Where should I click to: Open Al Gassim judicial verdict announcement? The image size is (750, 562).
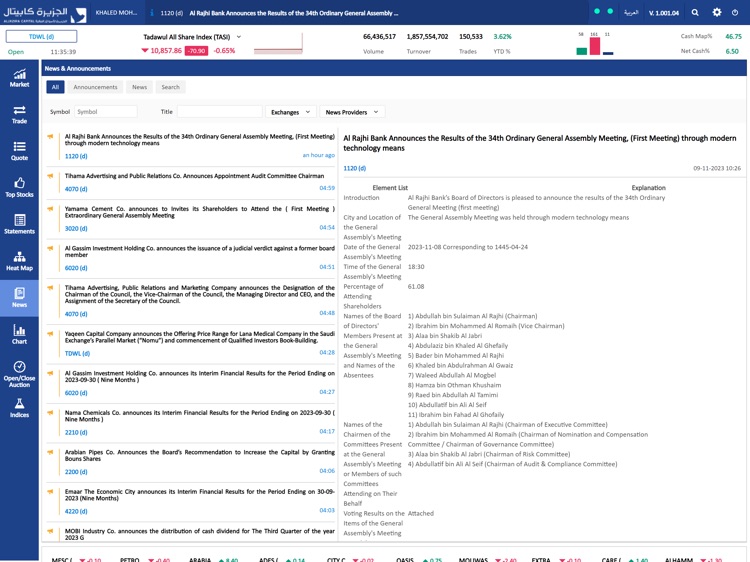pos(199,252)
